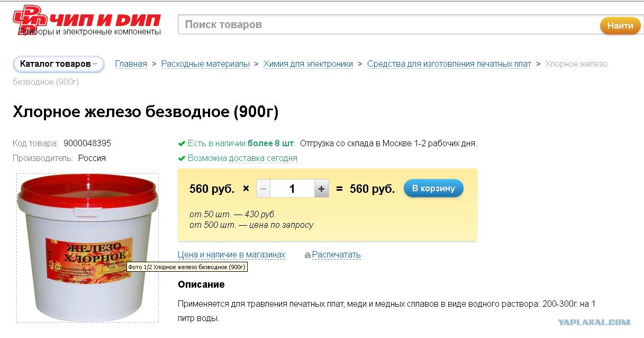Viewport: 644px width, 338px height.
Task: Add product with В корзину button
Action: click(x=433, y=189)
